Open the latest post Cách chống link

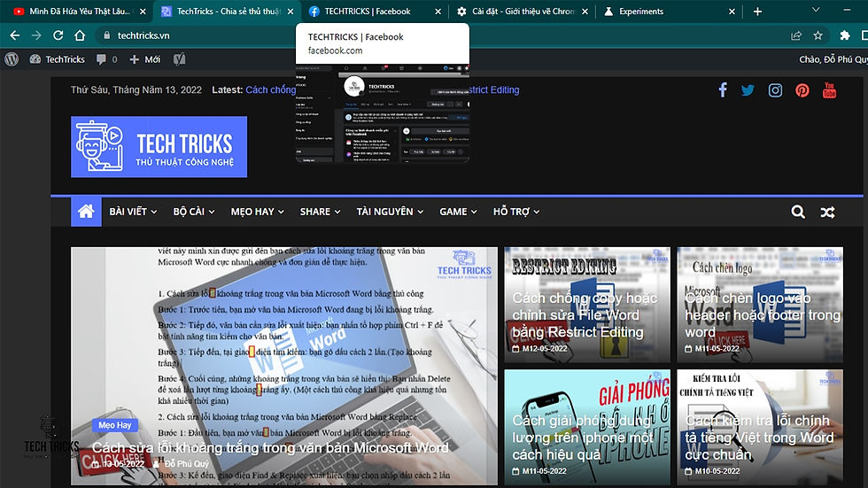(271, 89)
